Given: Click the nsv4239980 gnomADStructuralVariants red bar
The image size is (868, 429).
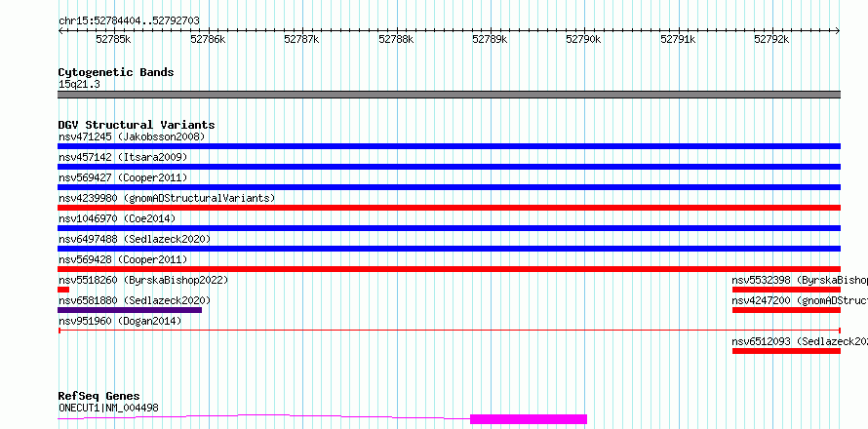Looking at the screenshot, I should [x=449, y=208].
